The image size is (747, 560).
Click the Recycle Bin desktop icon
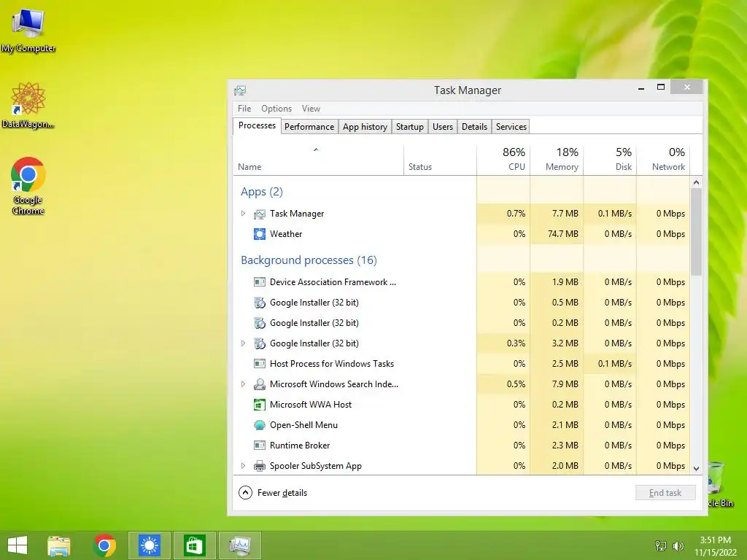click(x=720, y=483)
